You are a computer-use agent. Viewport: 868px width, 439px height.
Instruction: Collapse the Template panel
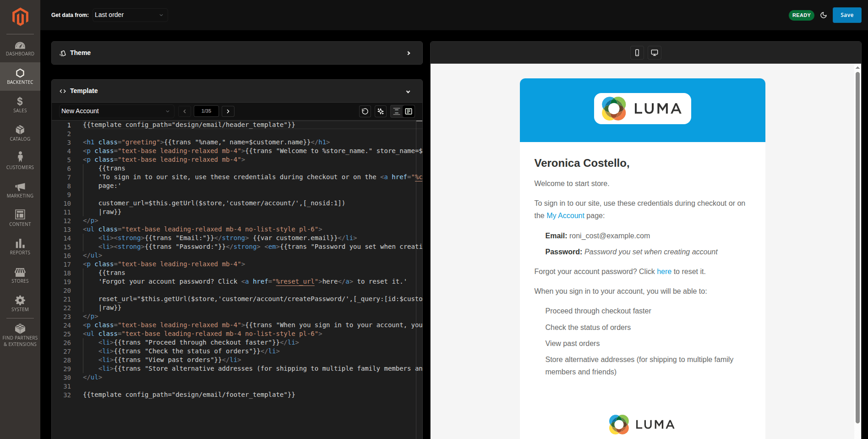(x=408, y=91)
